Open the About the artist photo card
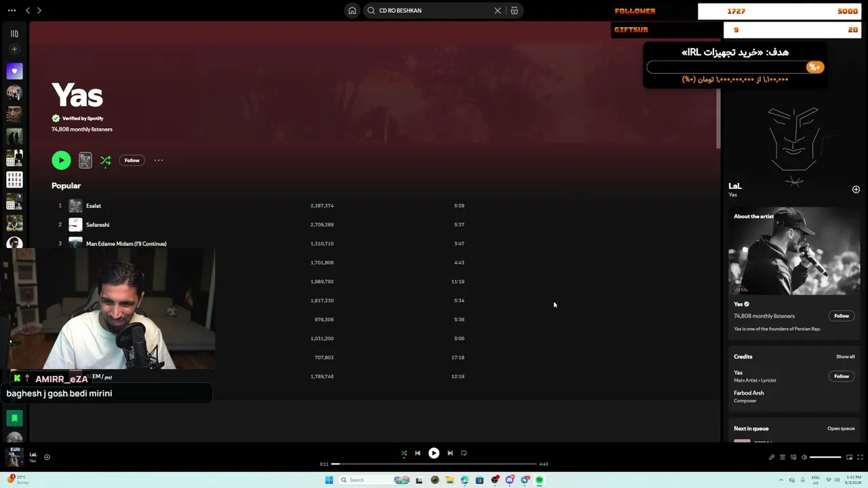 coord(794,251)
